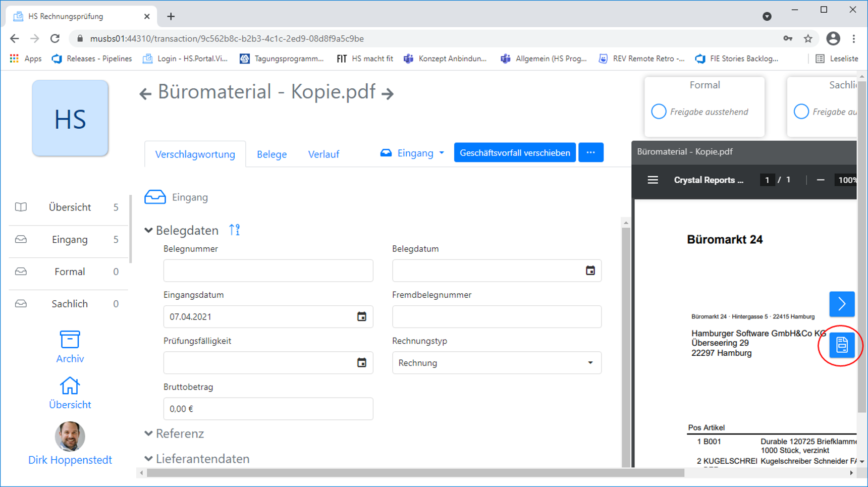The width and height of the screenshot is (868, 487).
Task: Switch to the Verlauf tab
Action: click(x=323, y=154)
